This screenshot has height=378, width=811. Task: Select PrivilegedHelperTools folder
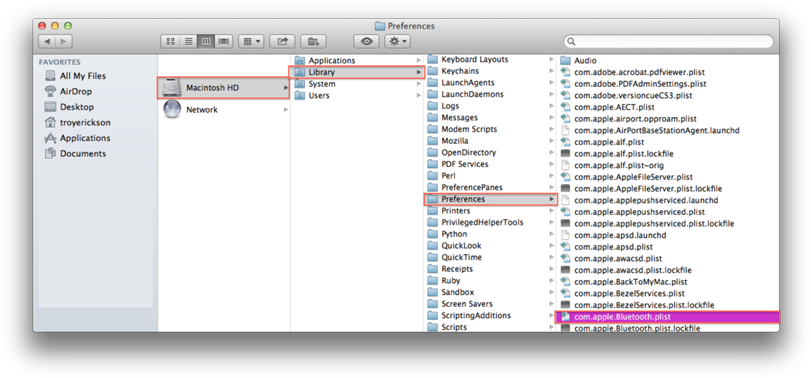(x=490, y=222)
